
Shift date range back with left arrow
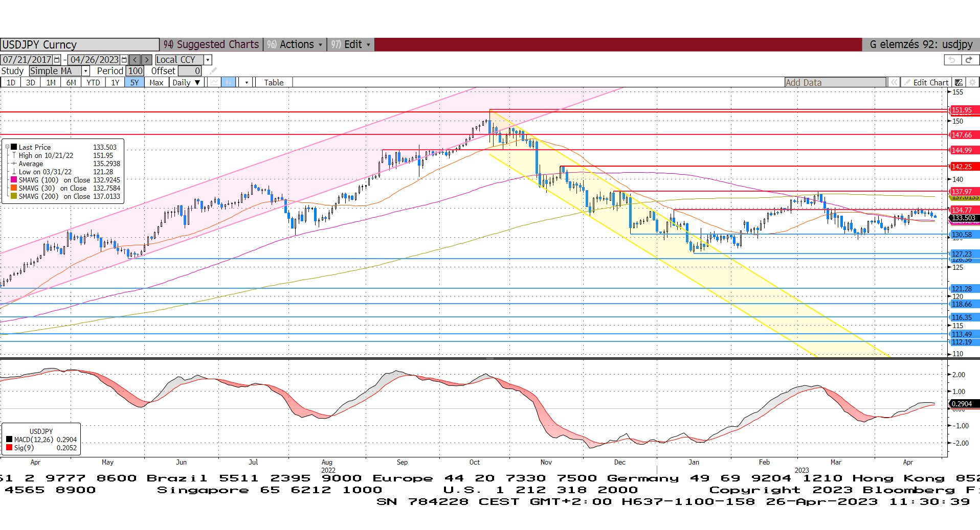pyautogui.click(x=135, y=60)
